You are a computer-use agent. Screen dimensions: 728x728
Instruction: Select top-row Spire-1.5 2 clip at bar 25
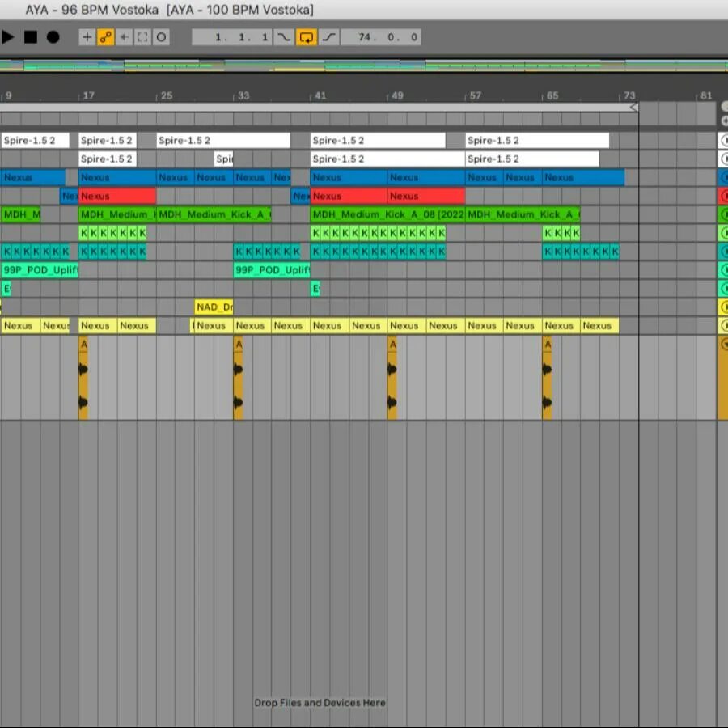[x=223, y=140]
